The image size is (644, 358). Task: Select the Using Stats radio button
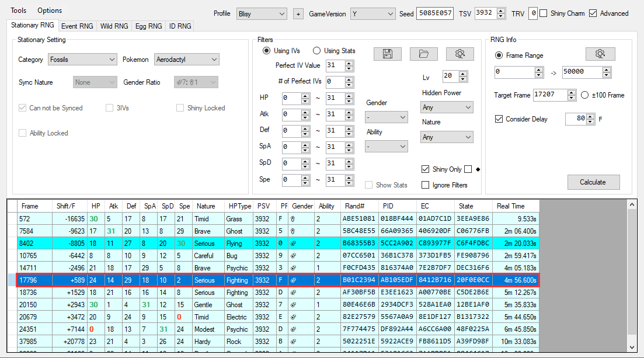tap(316, 51)
